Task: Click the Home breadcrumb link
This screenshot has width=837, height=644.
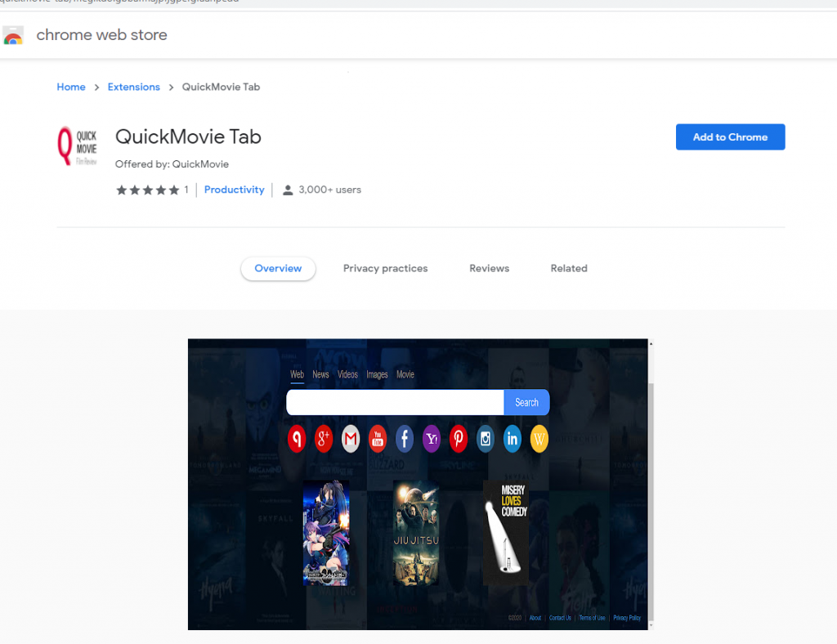Action: (71, 87)
